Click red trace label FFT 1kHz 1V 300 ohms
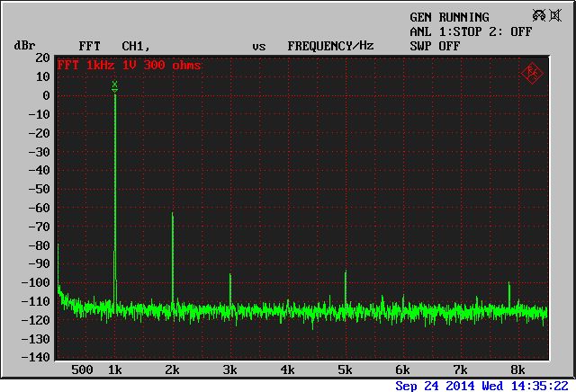 129,66
